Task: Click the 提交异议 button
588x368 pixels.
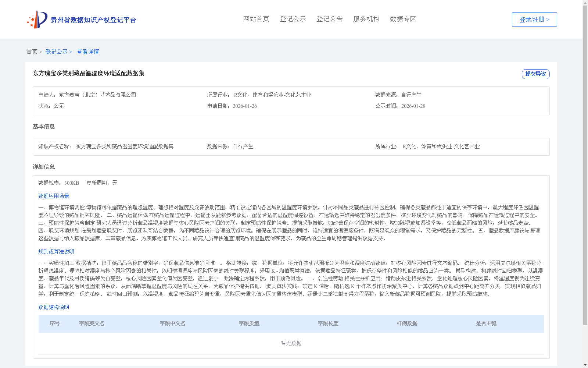Action: [536, 74]
